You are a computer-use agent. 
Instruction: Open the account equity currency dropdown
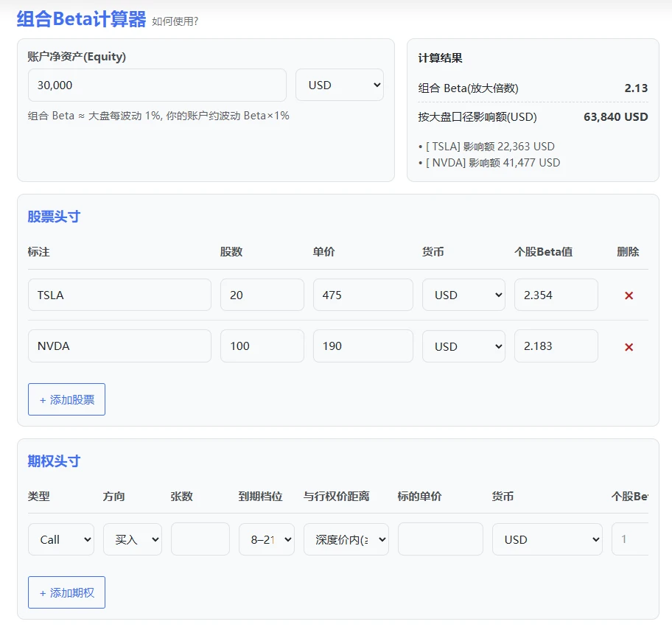tap(339, 85)
